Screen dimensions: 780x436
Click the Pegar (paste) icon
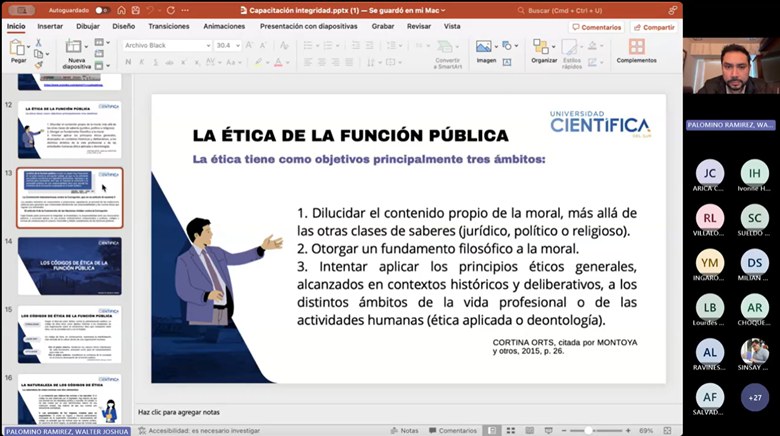click(17, 48)
